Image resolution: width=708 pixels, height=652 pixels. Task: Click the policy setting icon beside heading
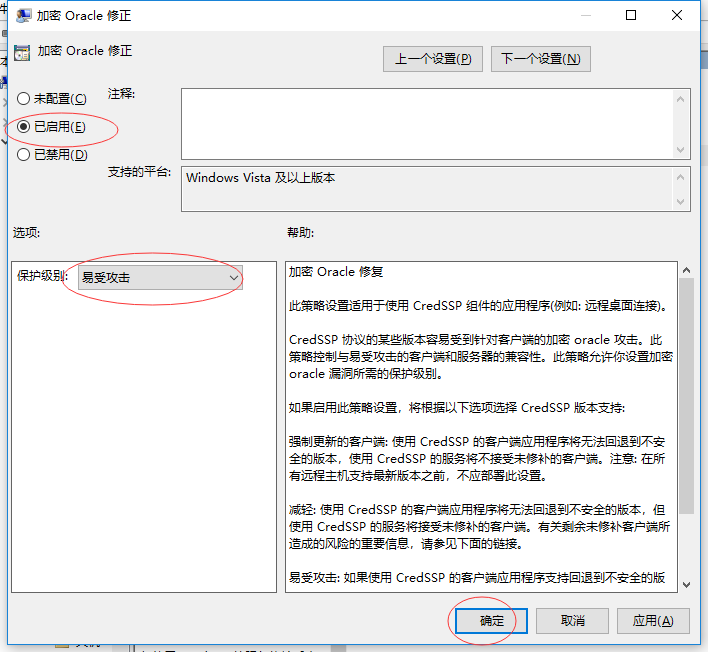click(x=22, y=52)
